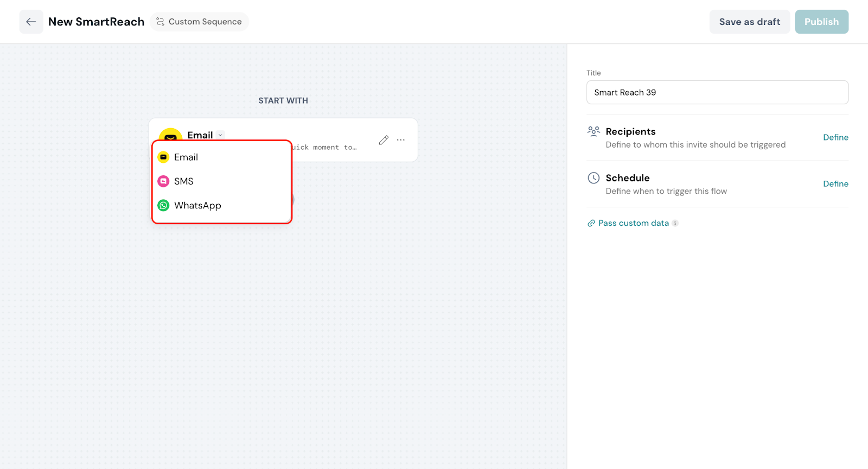Click the Schedule clock icon
The height and width of the screenshot is (469, 868).
pyautogui.click(x=593, y=178)
